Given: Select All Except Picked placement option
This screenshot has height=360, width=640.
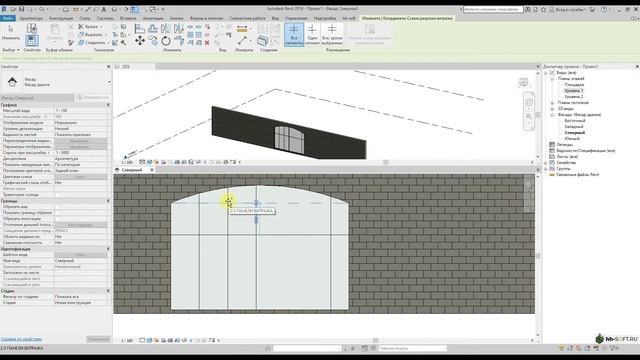Looking at the screenshot, I should (332, 34).
